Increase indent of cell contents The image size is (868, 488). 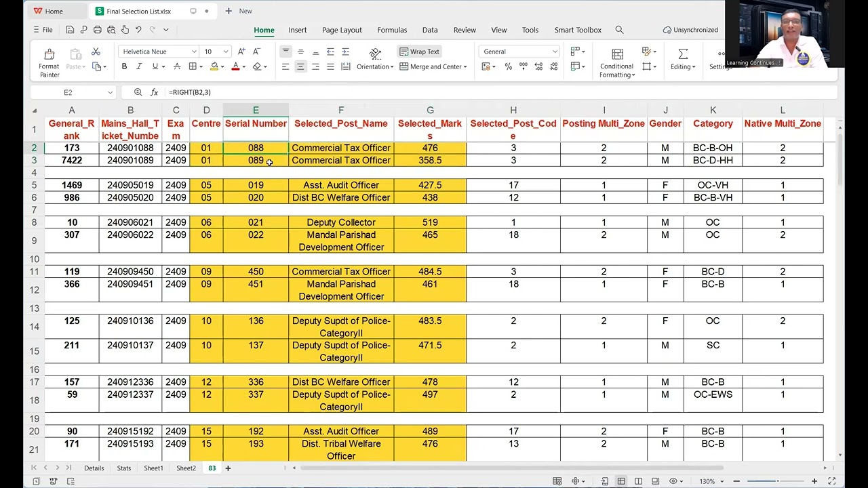click(x=345, y=52)
